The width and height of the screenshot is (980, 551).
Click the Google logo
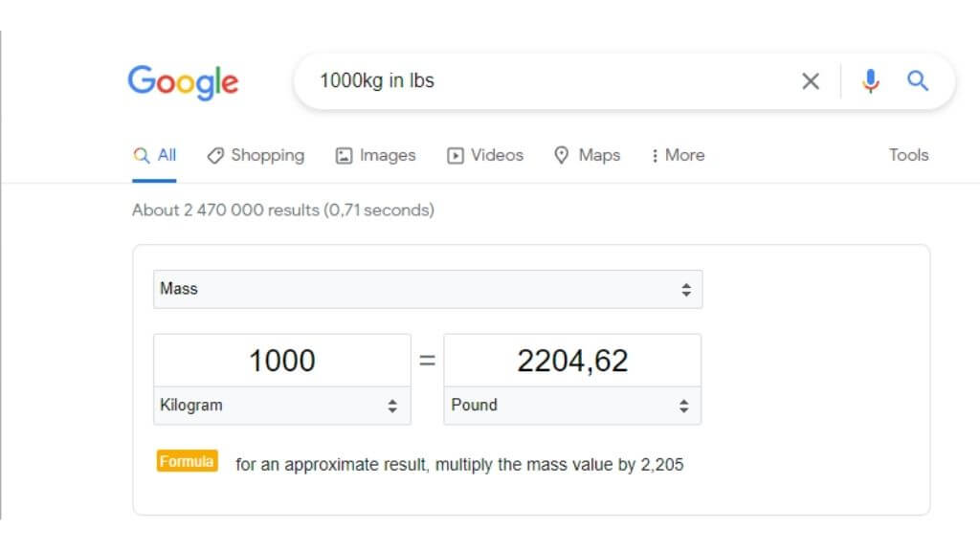(x=183, y=81)
